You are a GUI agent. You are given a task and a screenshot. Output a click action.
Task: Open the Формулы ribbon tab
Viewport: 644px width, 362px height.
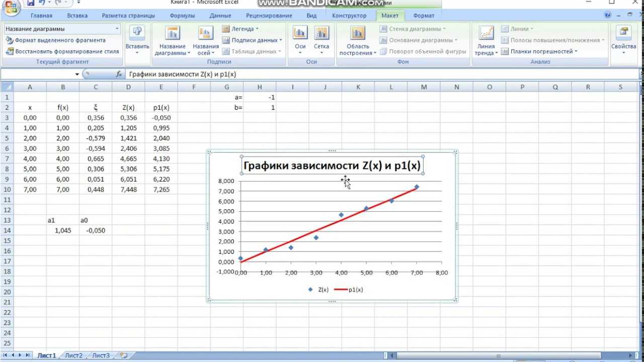pyautogui.click(x=182, y=16)
